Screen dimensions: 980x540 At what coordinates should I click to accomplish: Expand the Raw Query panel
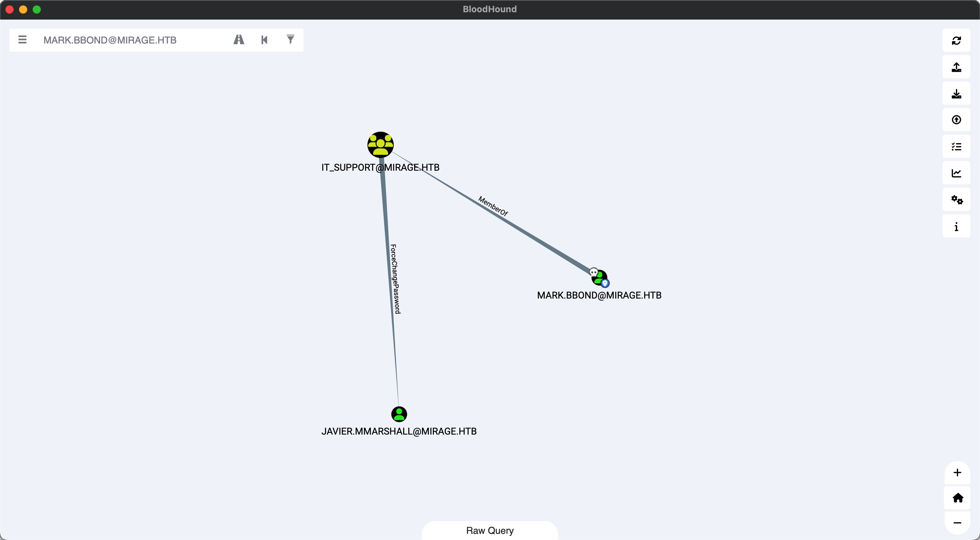490,530
